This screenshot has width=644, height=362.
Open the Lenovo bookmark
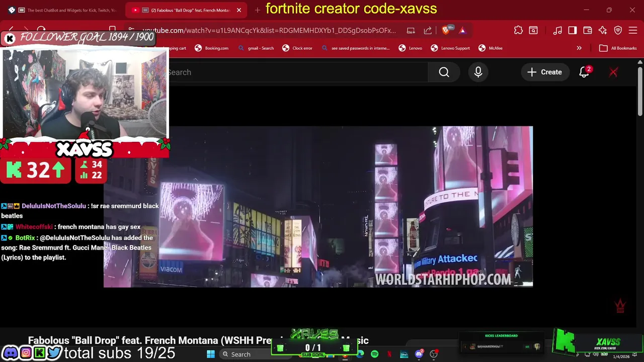click(410, 48)
